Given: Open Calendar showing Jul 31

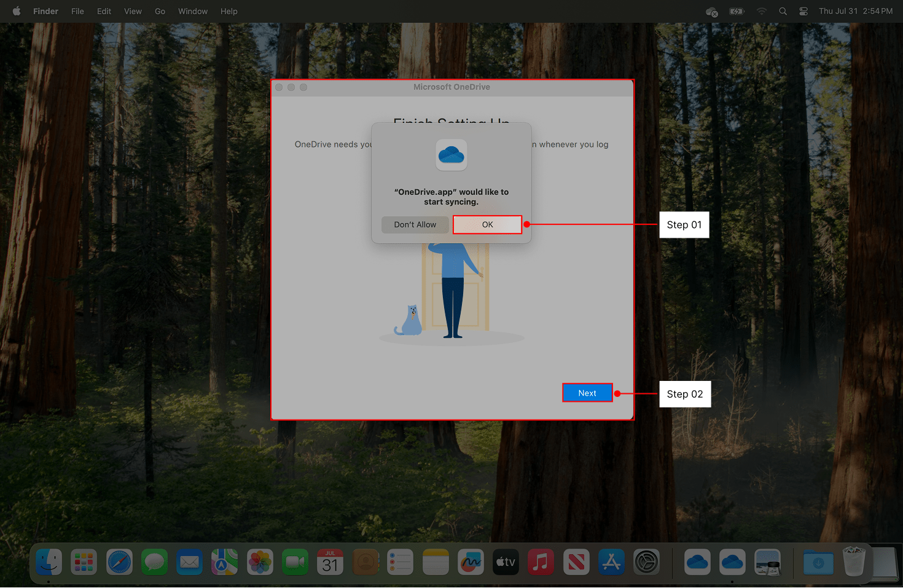Looking at the screenshot, I should coord(330,562).
